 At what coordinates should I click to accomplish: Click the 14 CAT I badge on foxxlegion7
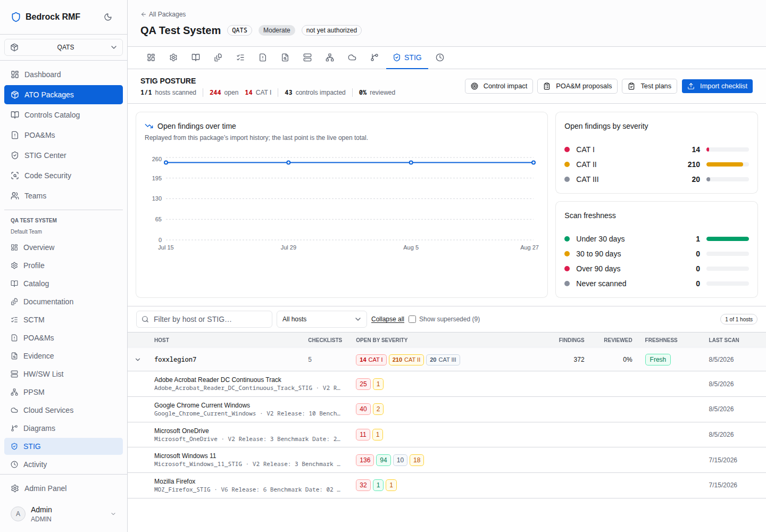click(371, 360)
